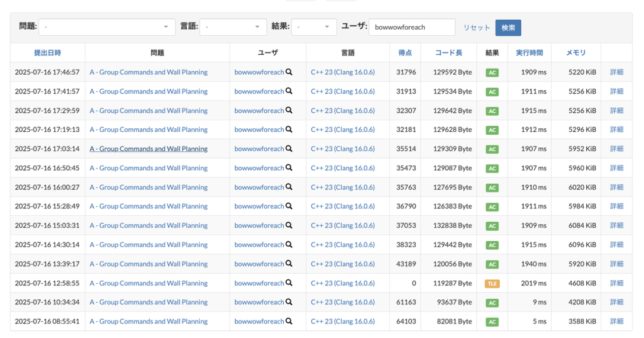The height and width of the screenshot is (338, 644).
Task: Click the search icon in the 10:34:34 row
Action: coord(289,302)
